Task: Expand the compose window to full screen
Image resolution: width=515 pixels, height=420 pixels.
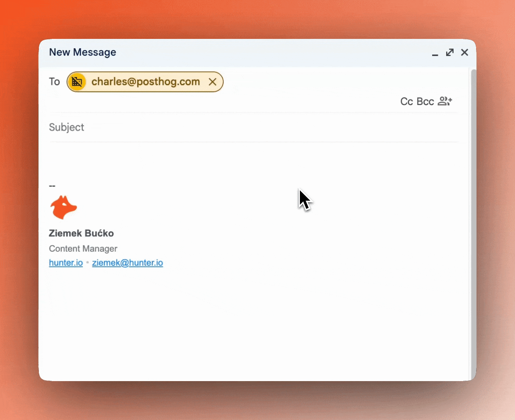Action: [x=450, y=52]
